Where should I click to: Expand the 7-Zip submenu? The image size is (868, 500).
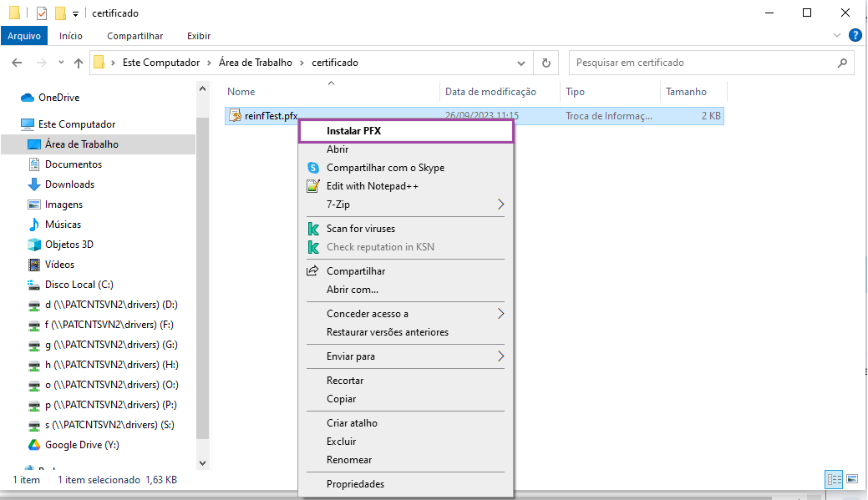pos(501,205)
